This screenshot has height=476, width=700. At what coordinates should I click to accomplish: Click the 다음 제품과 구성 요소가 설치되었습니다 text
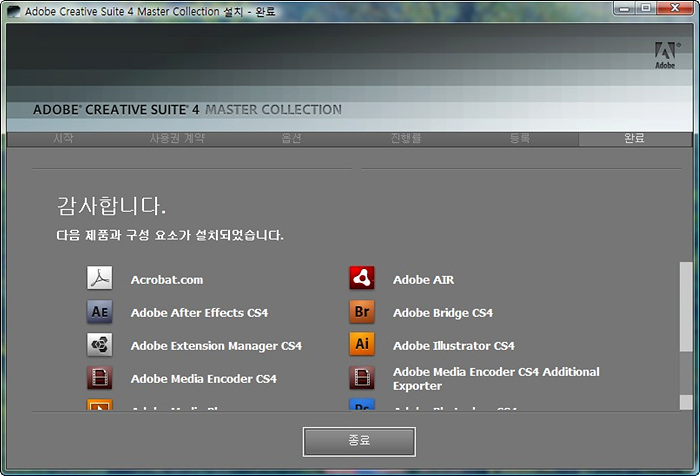click(170, 235)
